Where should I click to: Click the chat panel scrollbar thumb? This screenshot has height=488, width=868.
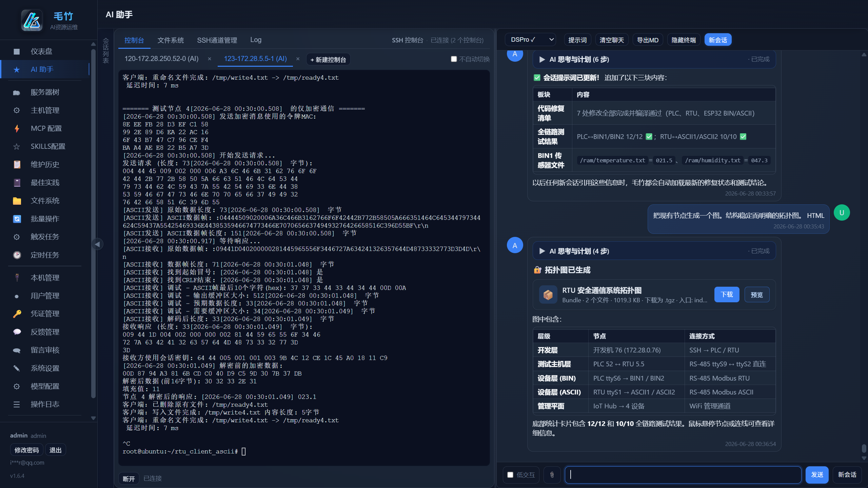point(864,448)
